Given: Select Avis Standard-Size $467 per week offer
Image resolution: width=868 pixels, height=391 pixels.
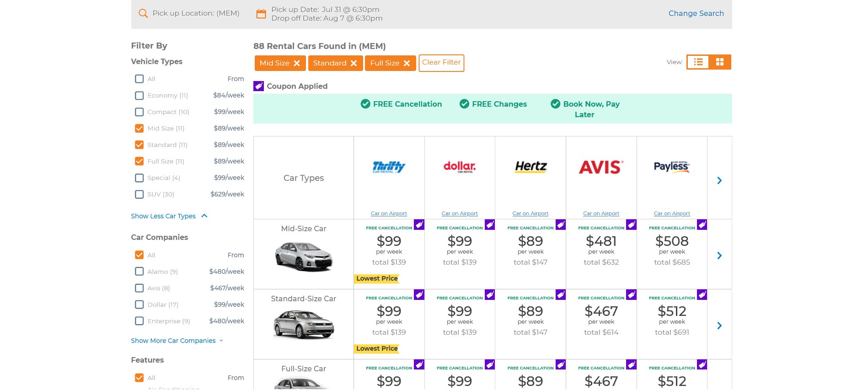Looking at the screenshot, I should click(x=601, y=324).
